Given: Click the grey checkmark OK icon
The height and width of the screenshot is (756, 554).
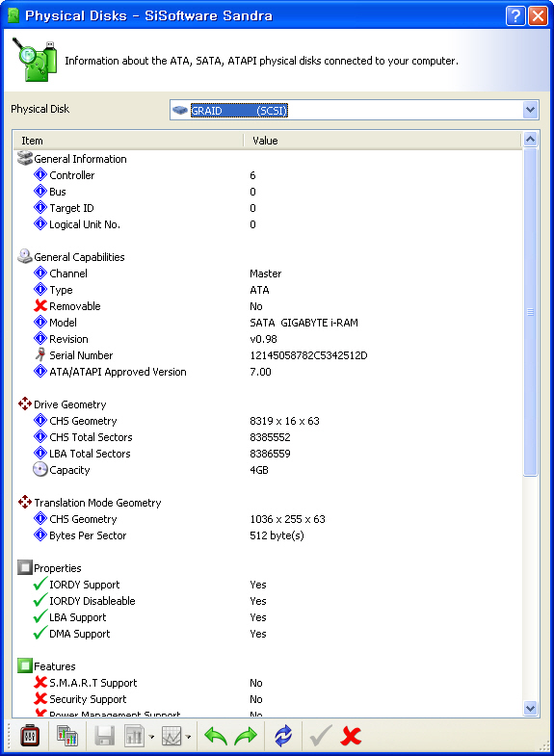Looking at the screenshot, I should point(321,736).
